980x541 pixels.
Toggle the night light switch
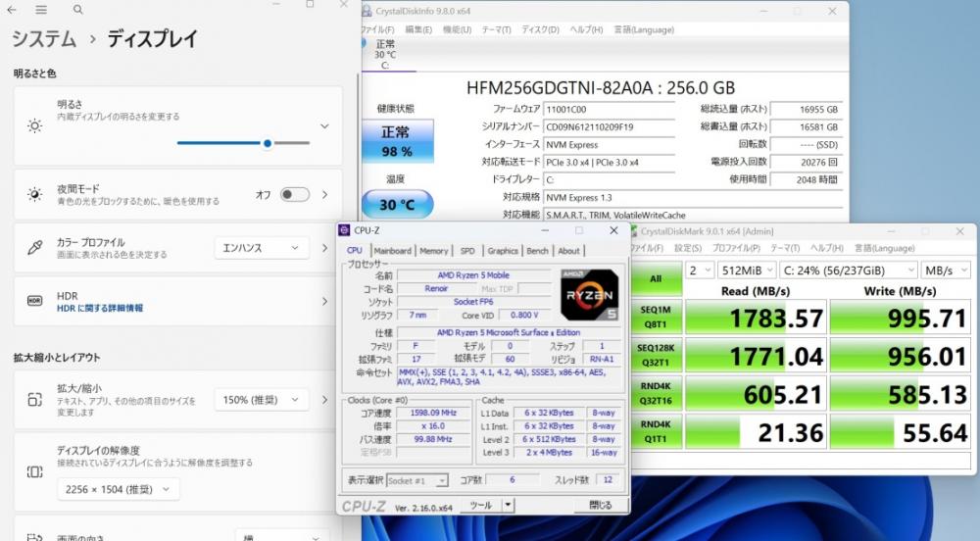click(294, 194)
